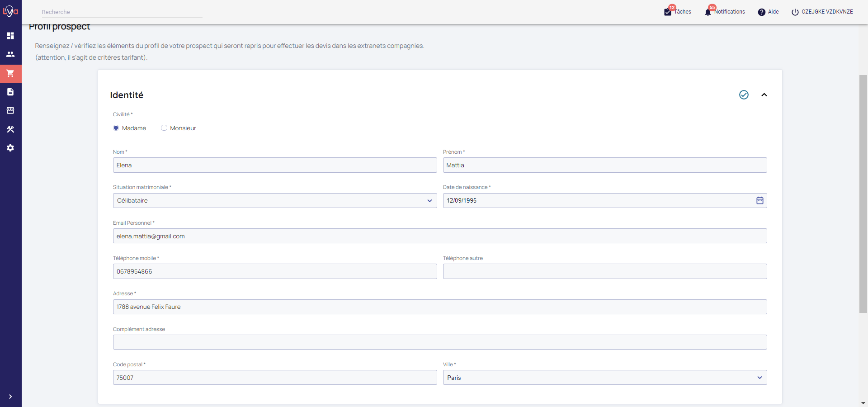Open the date of birth calendar picker
This screenshot has width=868, height=407.
coord(759,200)
